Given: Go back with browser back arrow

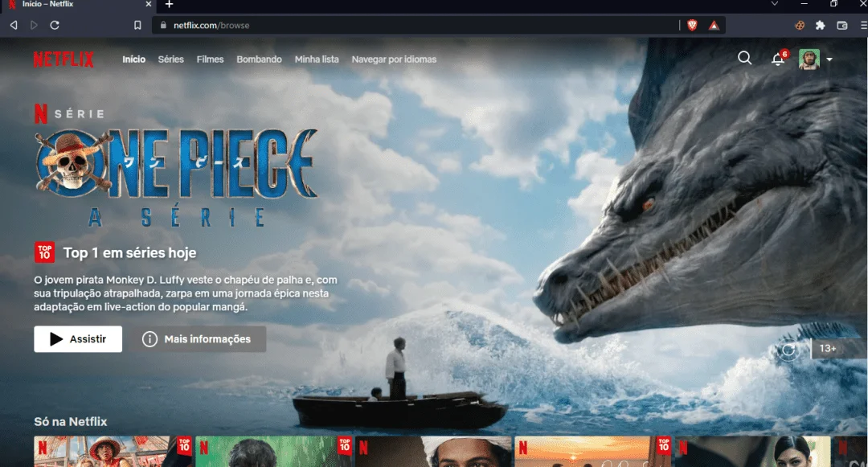Looking at the screenshot, I should coord(14,25).
